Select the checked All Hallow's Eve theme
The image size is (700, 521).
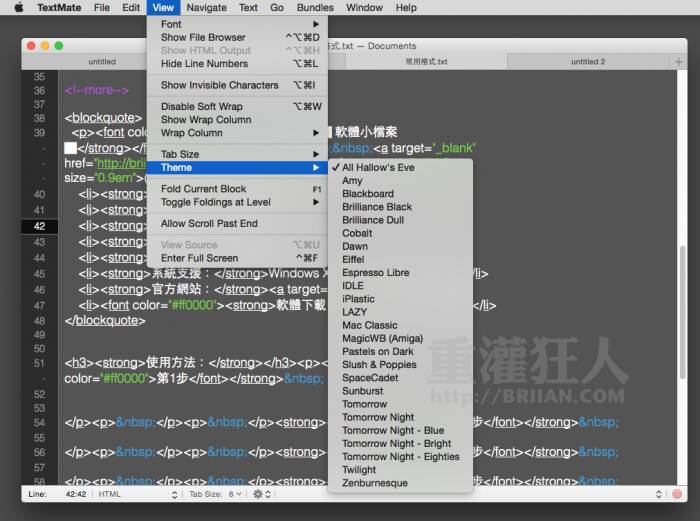(400, 167)
